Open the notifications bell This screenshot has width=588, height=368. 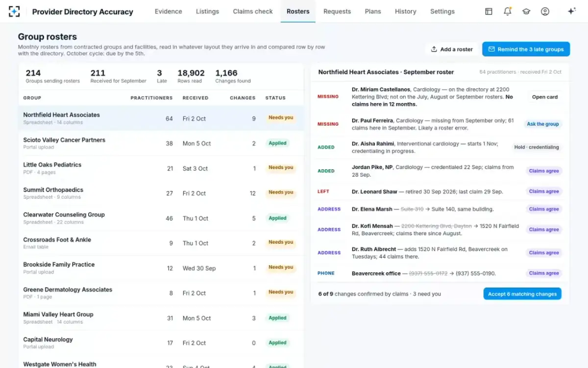(x=508, y=11)
